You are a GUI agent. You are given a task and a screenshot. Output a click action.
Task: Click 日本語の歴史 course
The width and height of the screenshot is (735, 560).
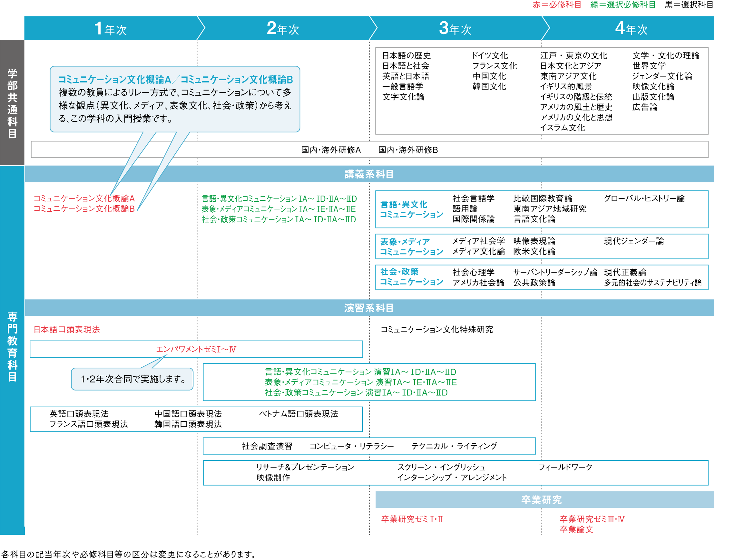point(407,56)
